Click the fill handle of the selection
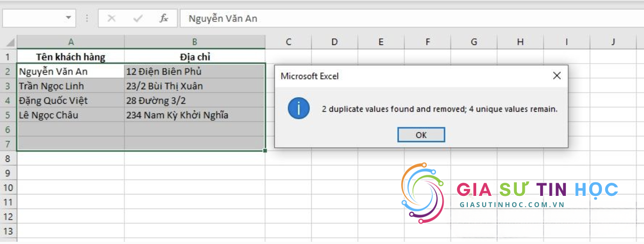The image size is (644, 244). [265, 151]
